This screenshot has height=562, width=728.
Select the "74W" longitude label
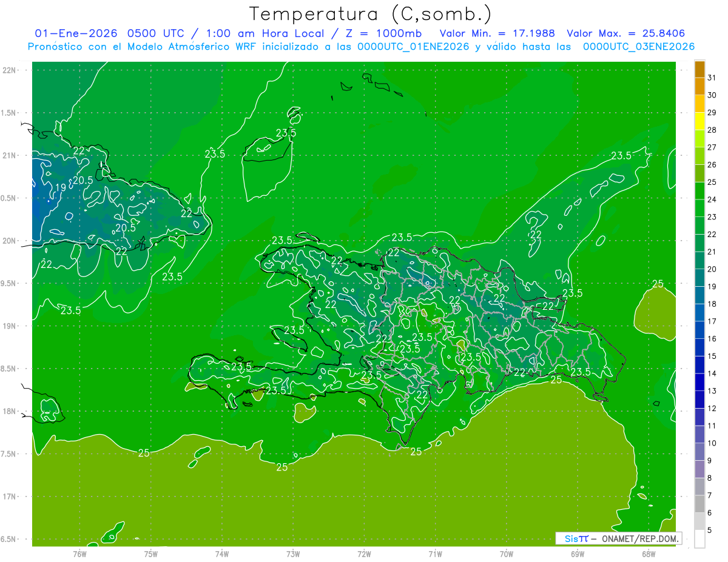coord(221,554)
